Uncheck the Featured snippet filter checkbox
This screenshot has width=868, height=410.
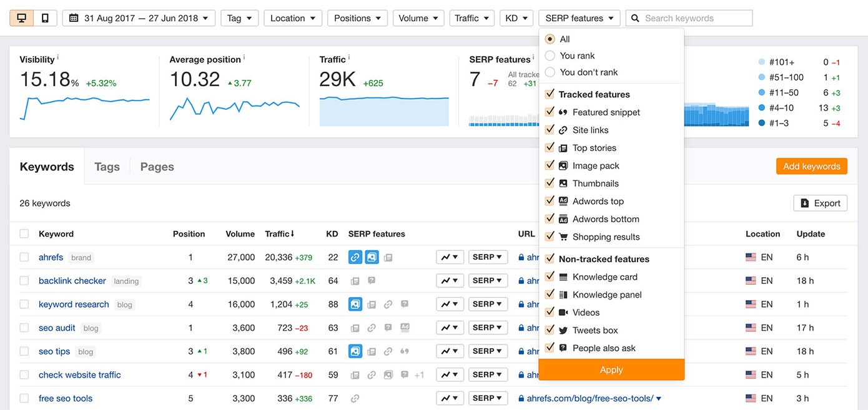tap(550, 112)
